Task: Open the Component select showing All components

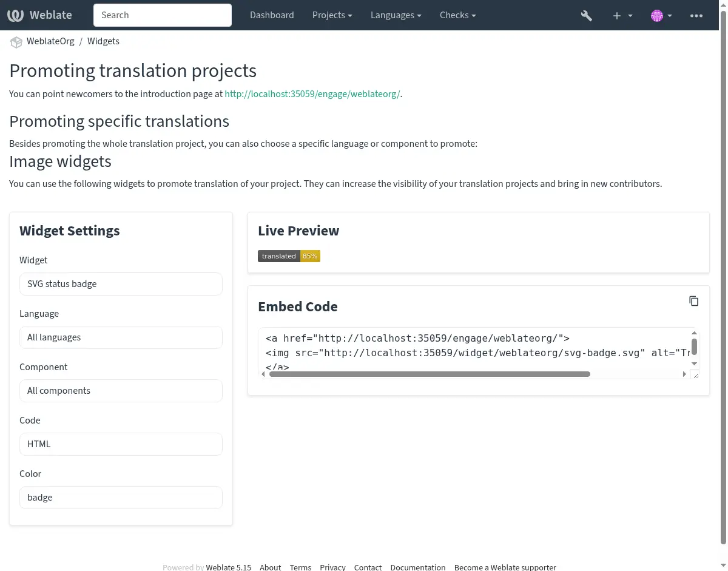Action: pos(121,391)
